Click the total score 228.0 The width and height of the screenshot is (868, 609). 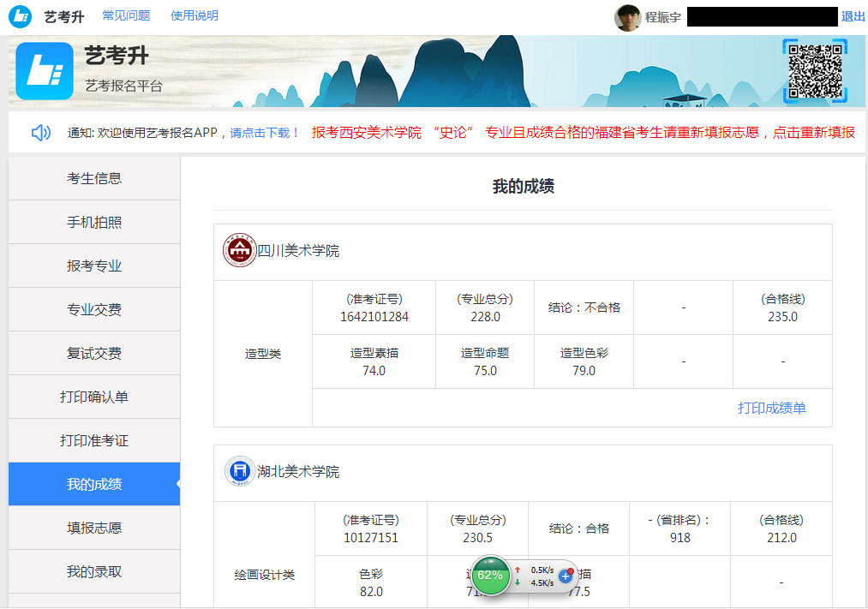tap(485, 316)
